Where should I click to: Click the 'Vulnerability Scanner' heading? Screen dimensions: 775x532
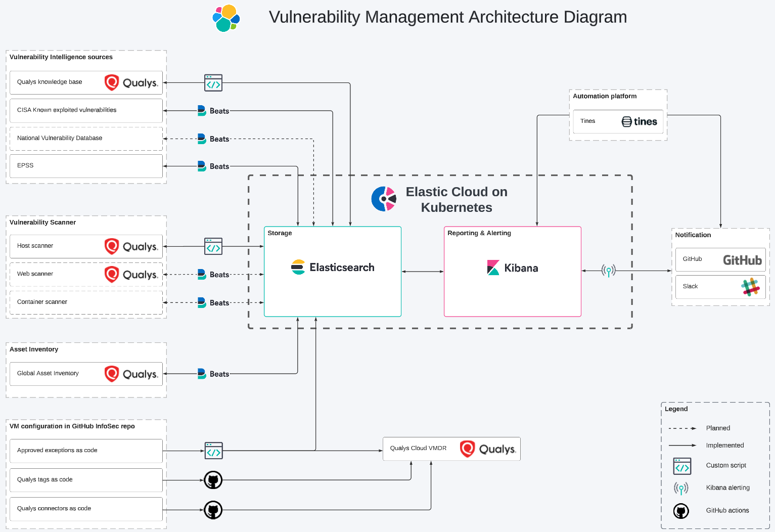pos(42,223)
